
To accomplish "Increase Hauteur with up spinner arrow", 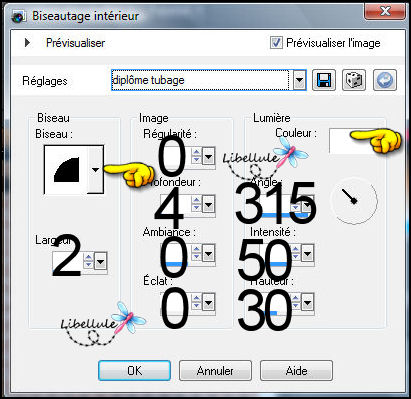I will (295, 299).
